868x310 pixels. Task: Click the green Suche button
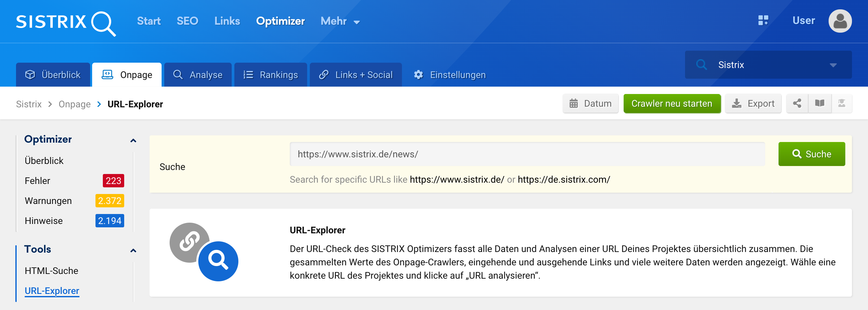click(811, 154)
